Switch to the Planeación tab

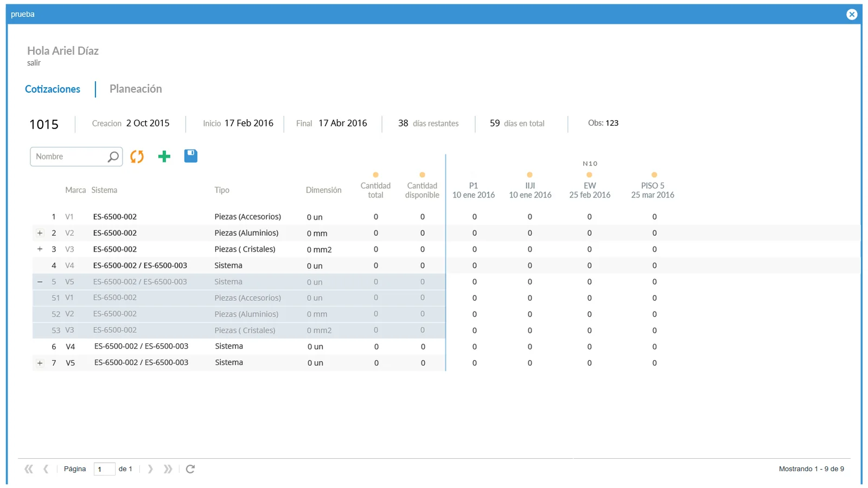point(136,89)
